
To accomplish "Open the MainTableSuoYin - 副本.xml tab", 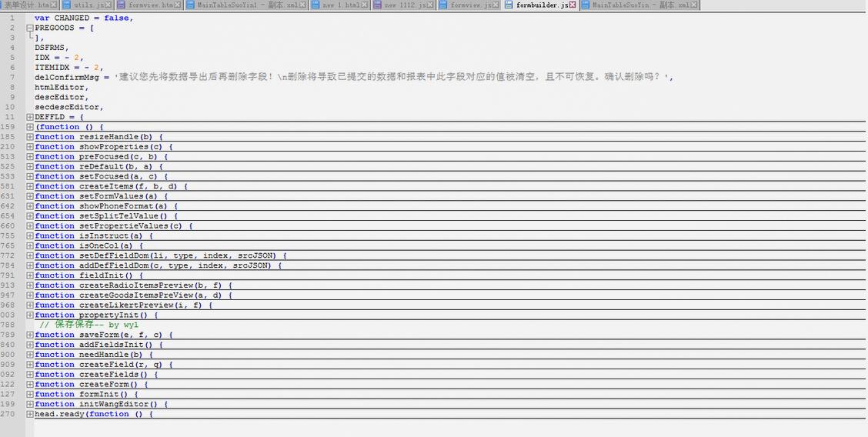I will coord(639,5).
